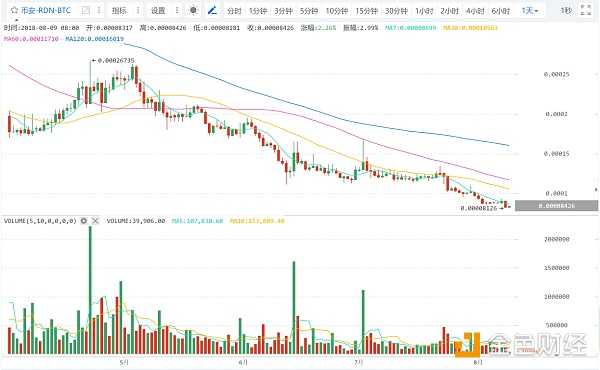This screenshot has height=370, width=600.
Task: Activate the drawing pencil tool
Action: (212, 10)
